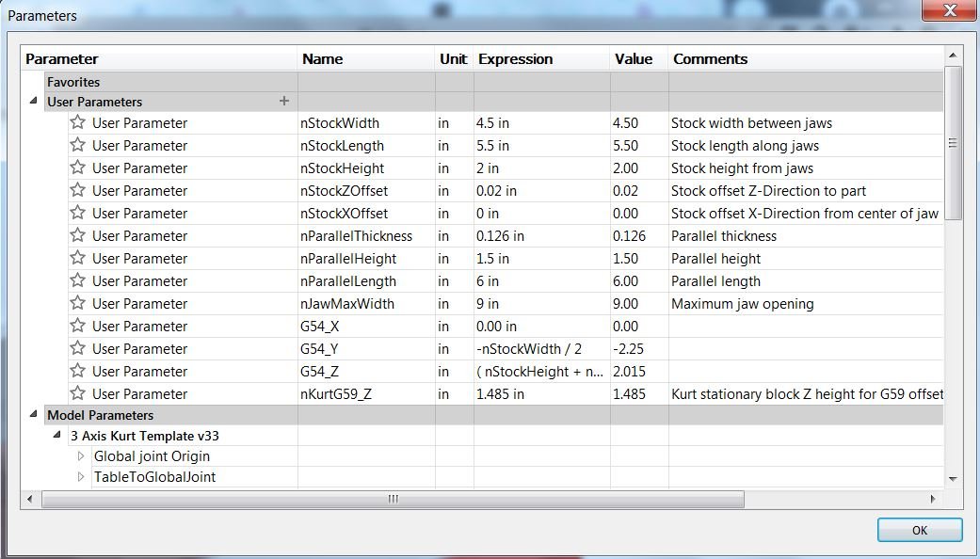Screen dimensions: 980x559
Task: Click comment 'Stock width between jaws'
Action: pos(751,123)
